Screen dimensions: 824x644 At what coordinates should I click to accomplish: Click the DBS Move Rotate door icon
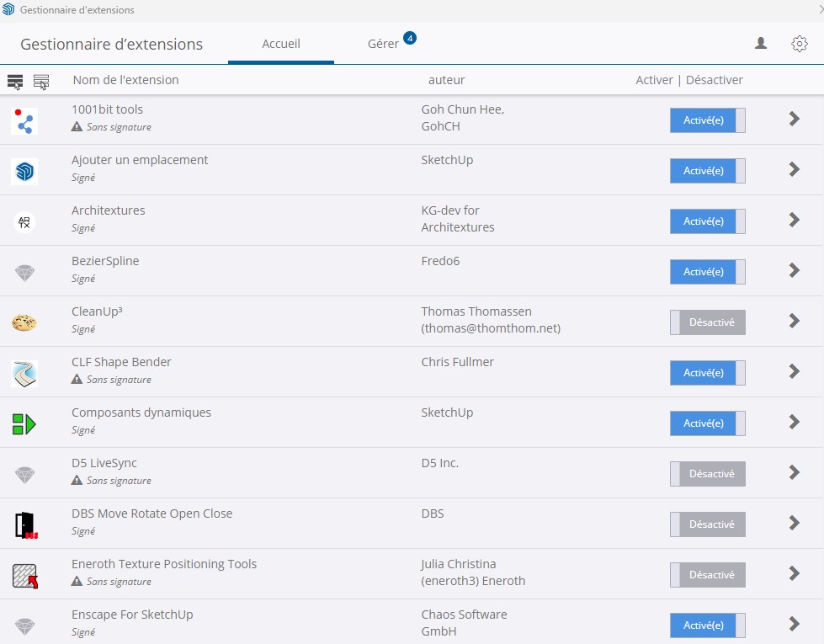(x=25, y=524)
